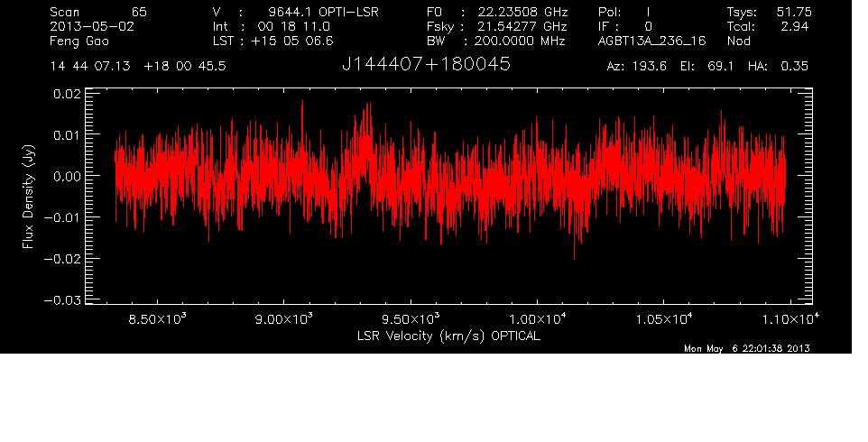The image size is (868, 442).
Task: Click the source title J144407+180045
Action: click(426, 65)
